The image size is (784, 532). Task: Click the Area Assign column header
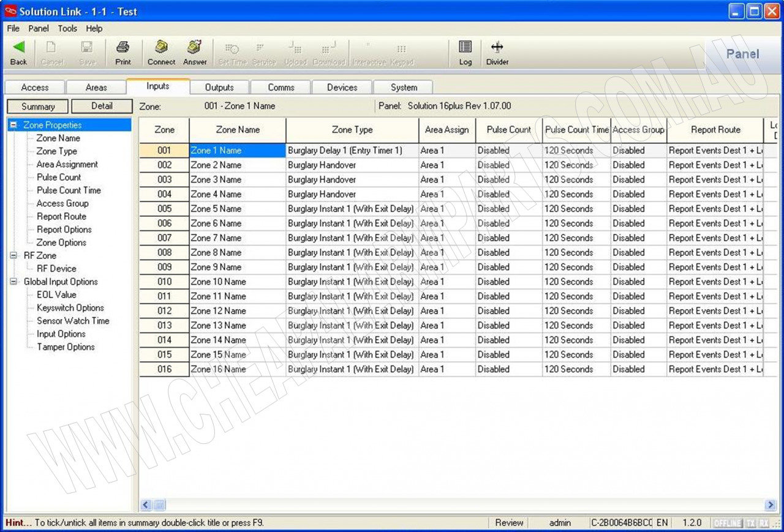pos(447,130)
